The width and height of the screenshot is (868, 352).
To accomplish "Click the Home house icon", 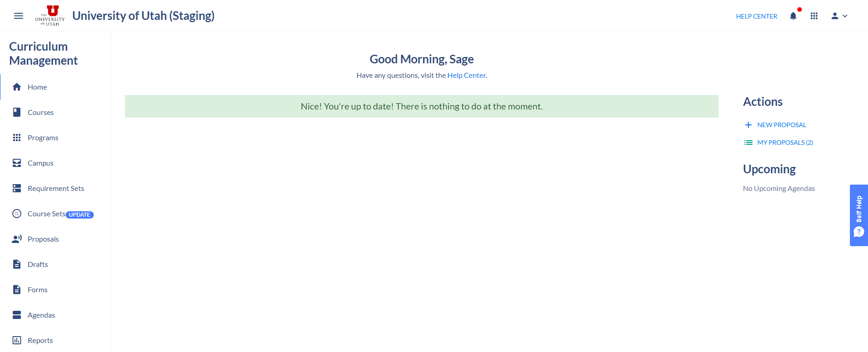I will point(17,87).
